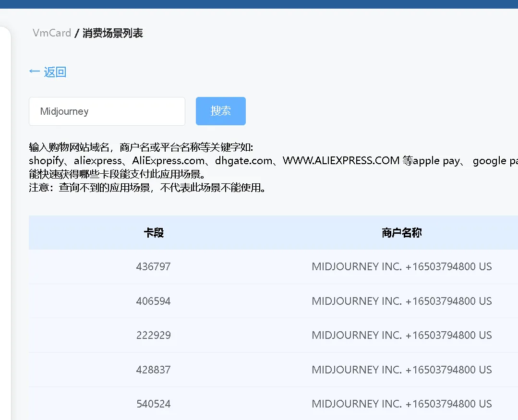Open the VmCard breadcrumb link
Viewport: 518px width, 420px height.
[x=52, y=33]
